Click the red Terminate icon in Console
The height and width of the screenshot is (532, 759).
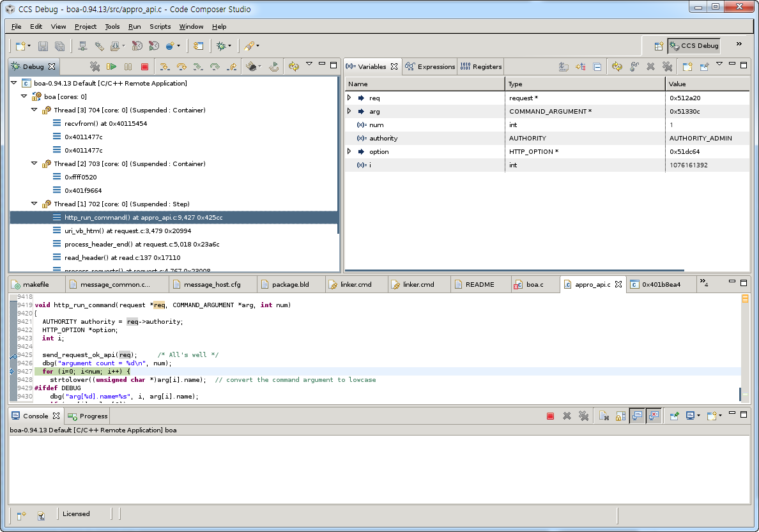click(550, 416)
